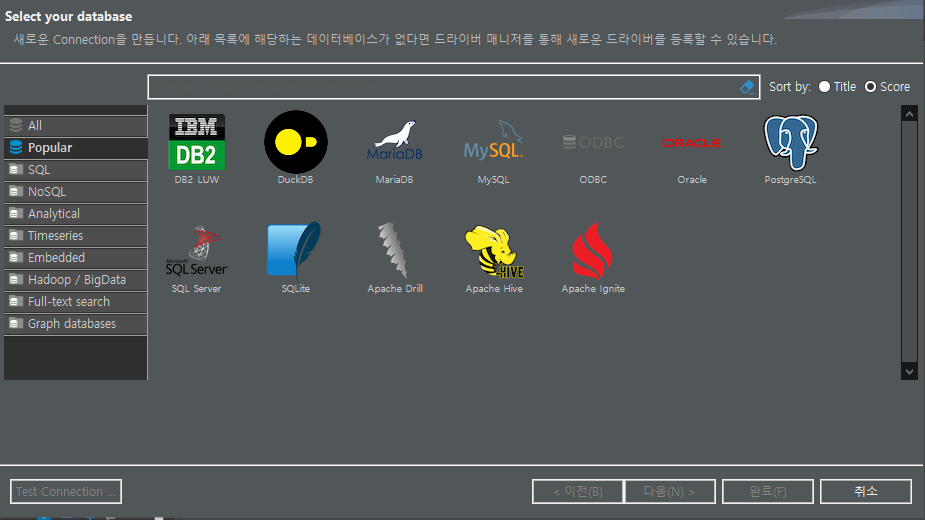Open the NoSQL category
The image size is (925, 520).
click(76, 192)
